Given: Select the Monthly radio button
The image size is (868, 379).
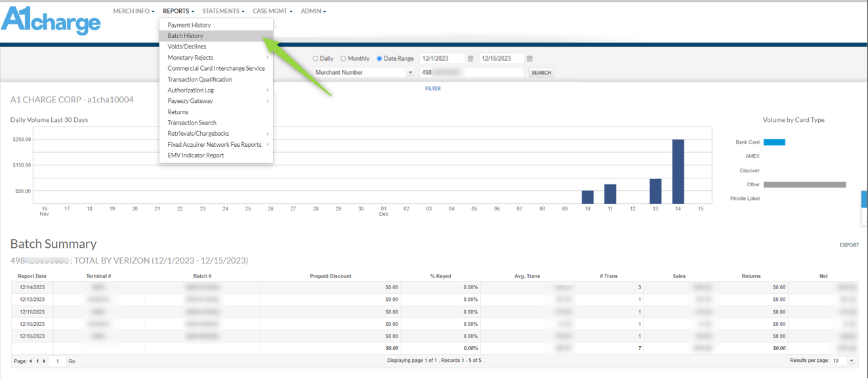Looking at the screenshot, I should tap(343, 58).
